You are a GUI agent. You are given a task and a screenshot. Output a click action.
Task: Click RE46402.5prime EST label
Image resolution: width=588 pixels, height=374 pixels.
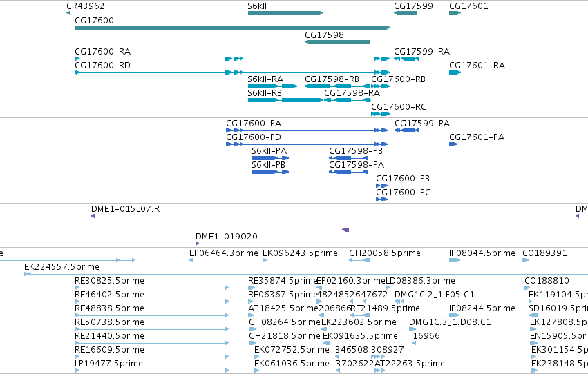click(x=109, y=295)
